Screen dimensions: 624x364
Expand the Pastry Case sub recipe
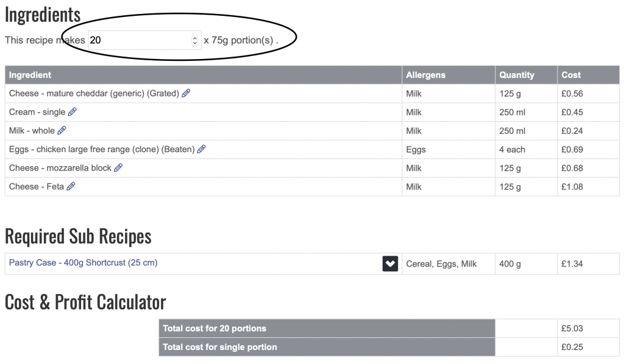coord(390,264)
